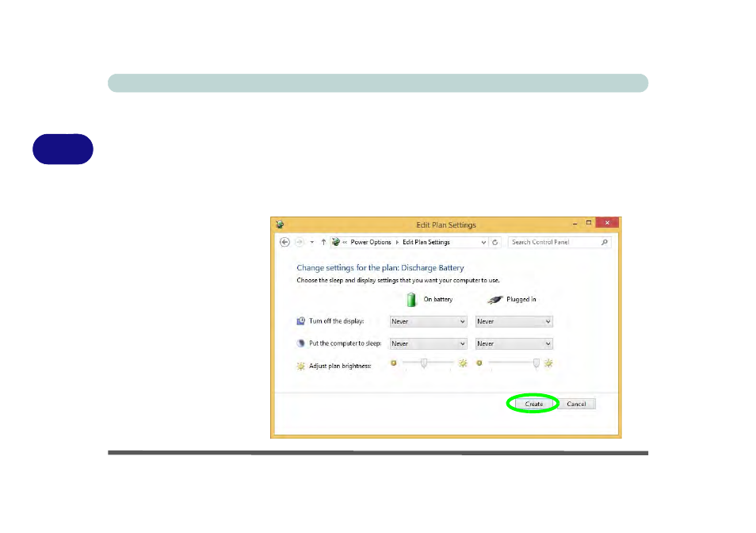
Task: Click bright sun icon under Plugged in
Action: point(548,362)
